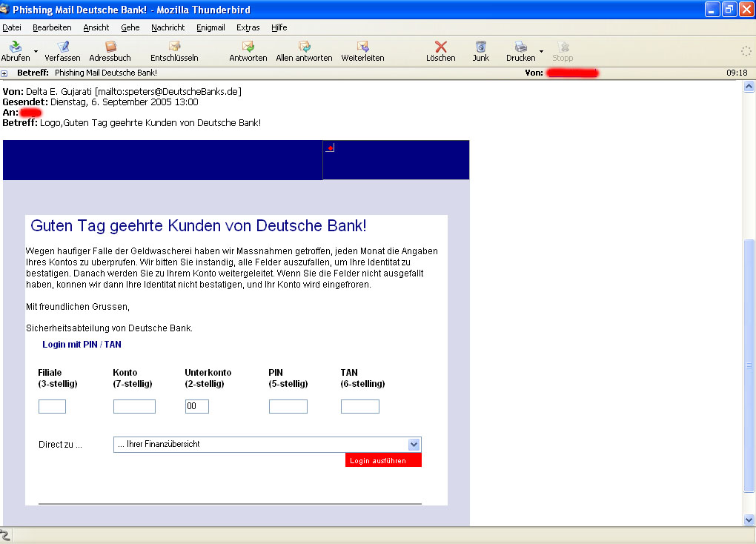Click Allen antworten reply-all icon
Screen dimensions: 756x544
[304, 47]
